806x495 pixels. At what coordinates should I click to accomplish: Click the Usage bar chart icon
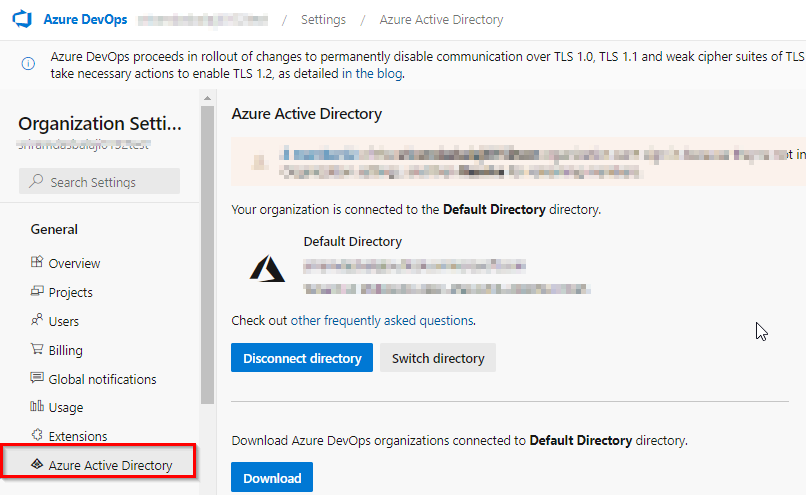pos(37,406)
